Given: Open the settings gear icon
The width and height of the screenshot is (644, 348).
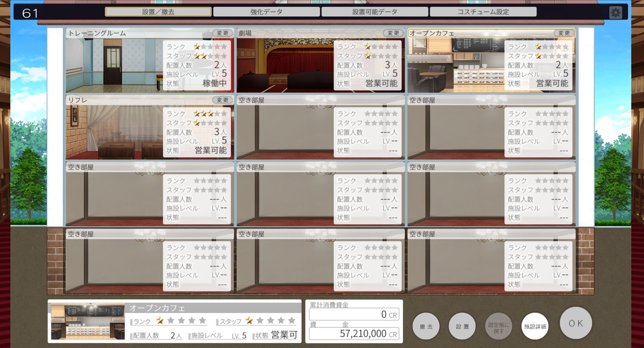Looking at the screenshot, I should click(x=615, y=13).
